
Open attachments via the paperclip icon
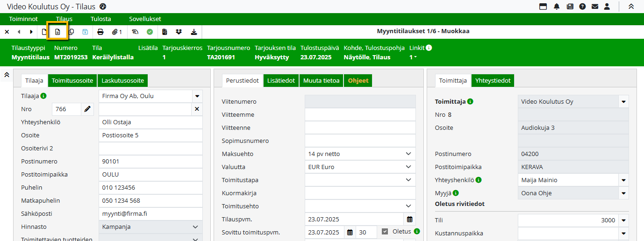pos(116,32)
